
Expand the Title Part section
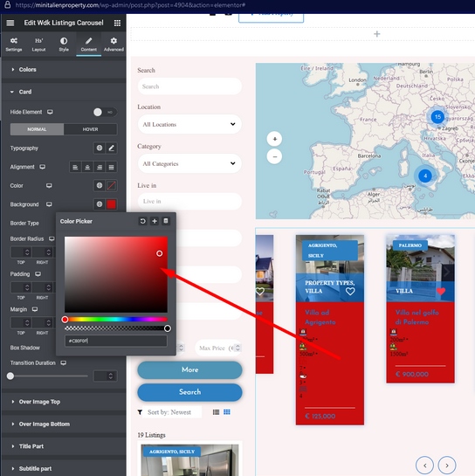click(64, 446)
